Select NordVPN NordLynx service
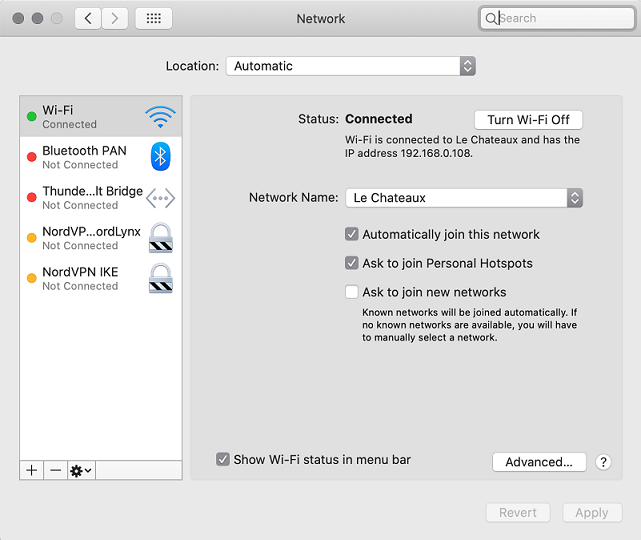 tap(101, 238)
